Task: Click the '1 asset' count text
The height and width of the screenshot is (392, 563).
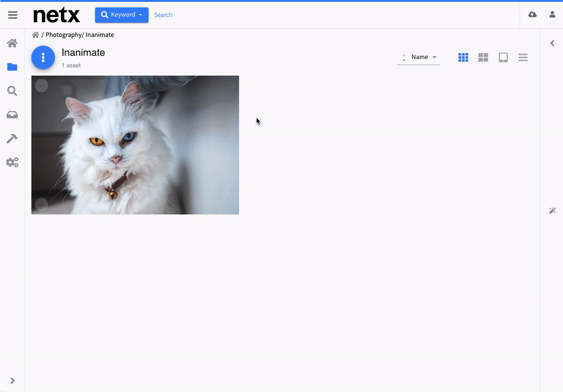Action: pyautogui.click(x=71, y=66)
